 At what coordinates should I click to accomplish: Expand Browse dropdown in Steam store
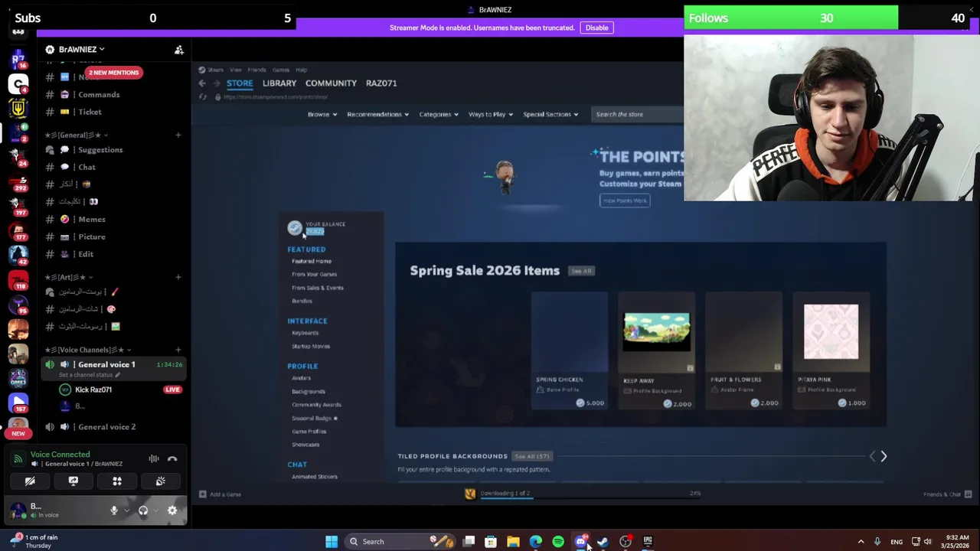322,114
